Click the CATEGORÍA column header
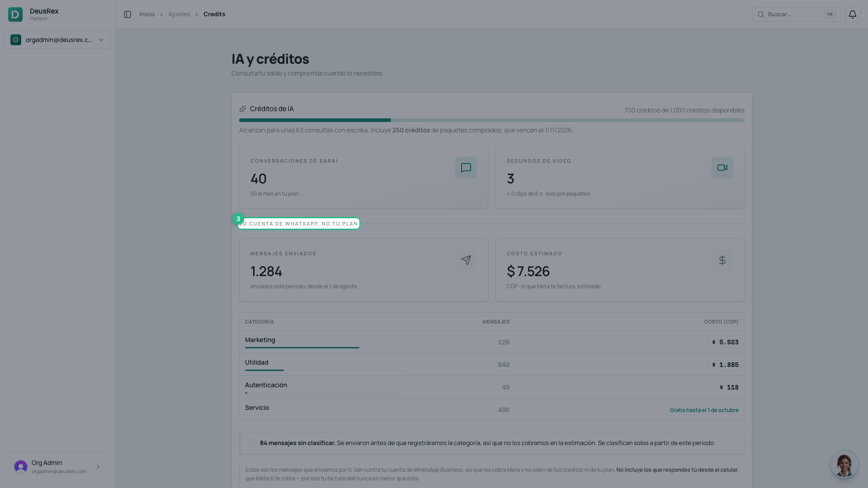868x488 pixels. coord(259,322)
